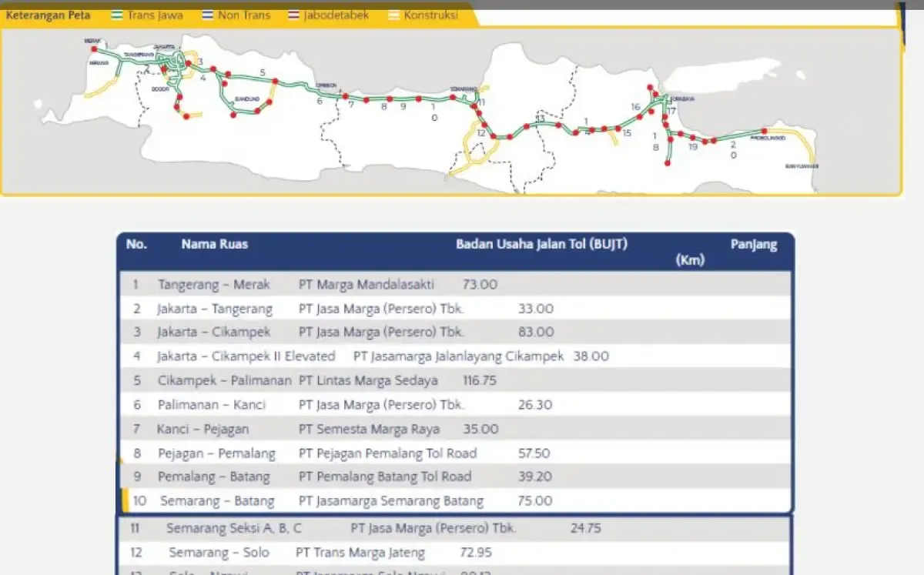Click the PROBOLINGGO label on the map

pyautogui.click(x=767, y=138)
